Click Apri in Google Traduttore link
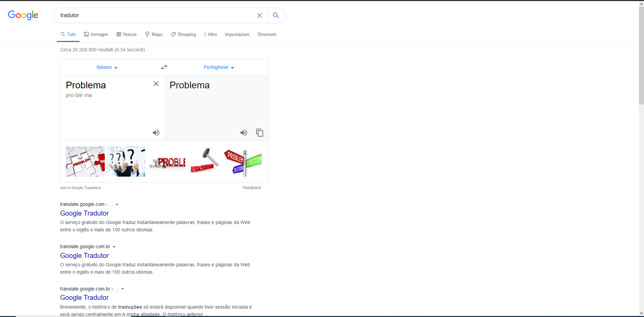The width and height of the screenshot is (644, 317). pyautogui.click(x=80, y=188)
